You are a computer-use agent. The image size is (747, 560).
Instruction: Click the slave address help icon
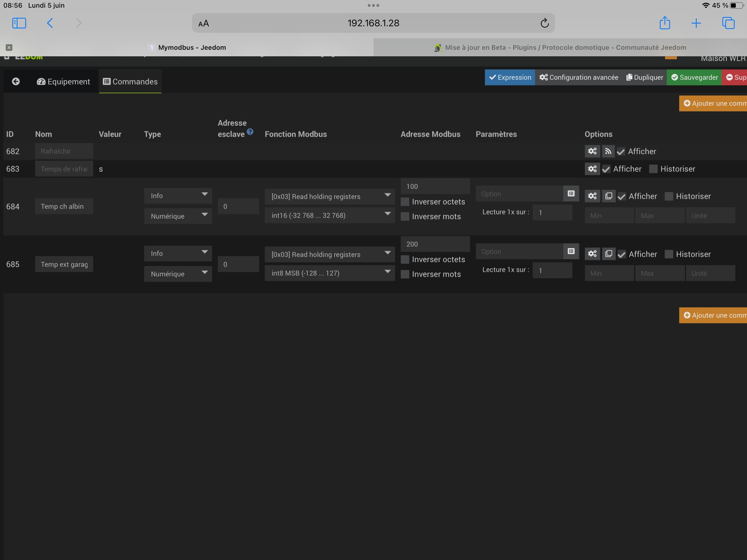pos(250,132)
